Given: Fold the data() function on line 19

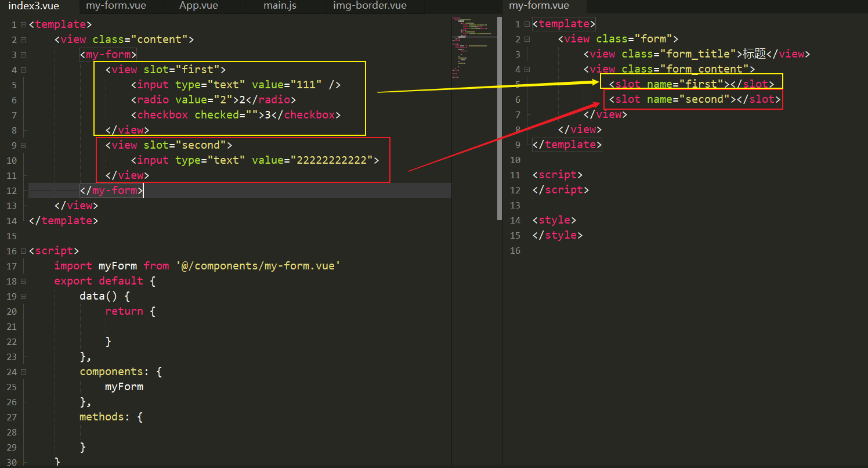Looking at the screenshot, I should [23, 296].
